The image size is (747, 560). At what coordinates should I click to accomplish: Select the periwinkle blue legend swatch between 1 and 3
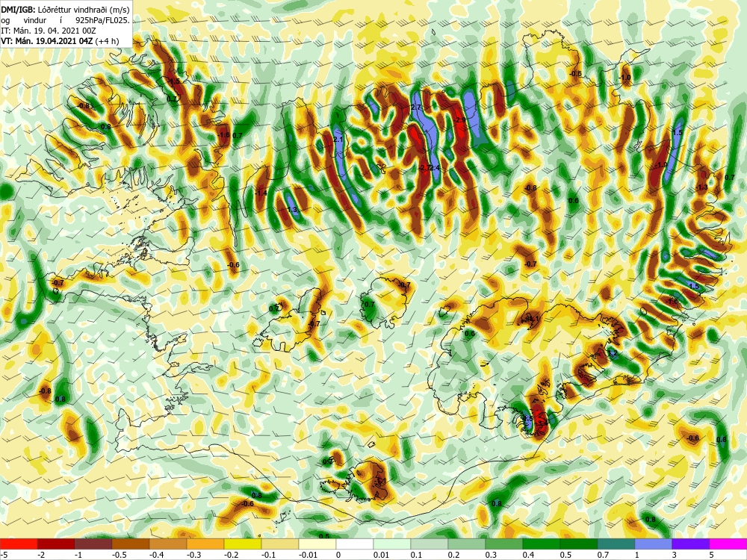pyautogui.click(x=654, y=544)
